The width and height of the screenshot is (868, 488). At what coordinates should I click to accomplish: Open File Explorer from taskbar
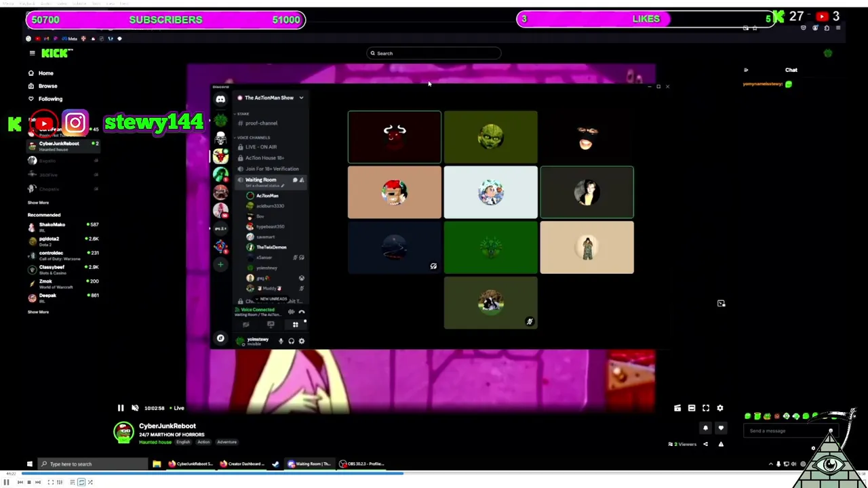coord(157,464)
